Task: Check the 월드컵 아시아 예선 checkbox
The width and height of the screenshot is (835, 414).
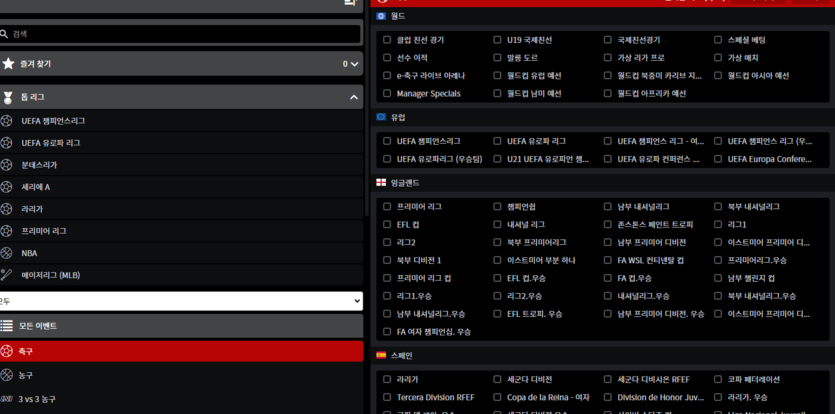Action: coord(718,75)
